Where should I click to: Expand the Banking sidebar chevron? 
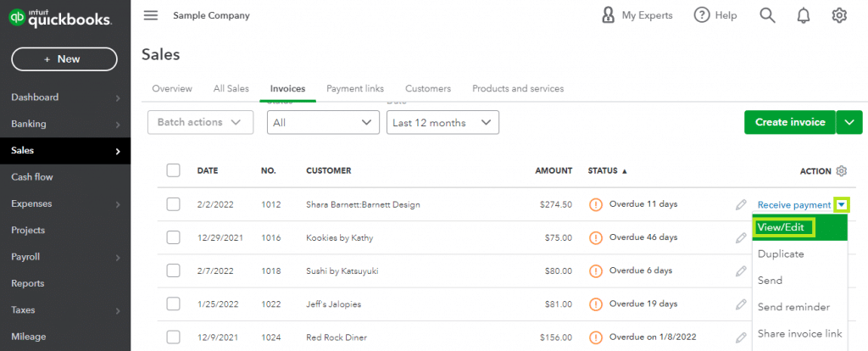click(118, 125)
